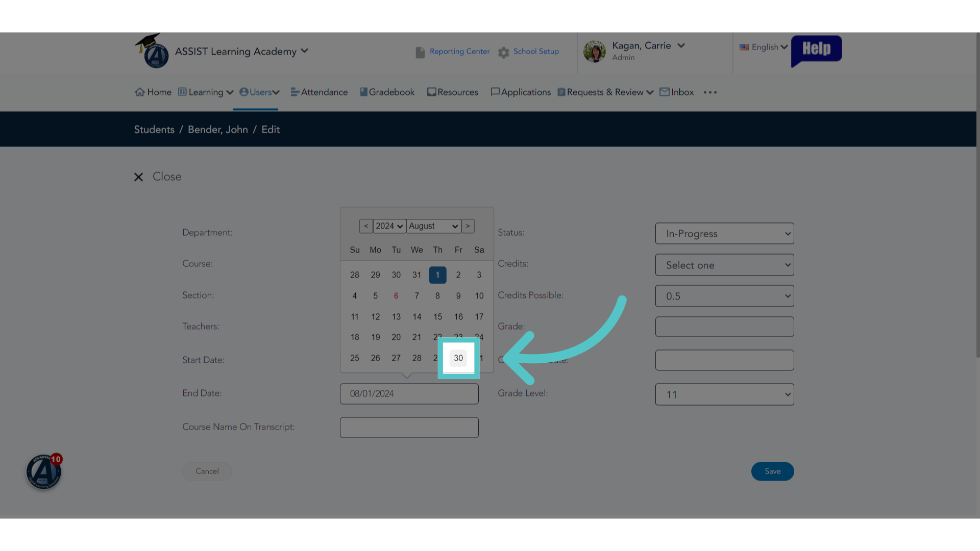980x551 pixels.
Task: Click the Requests & Review clipboard icon
Action: tap(561, 92)
